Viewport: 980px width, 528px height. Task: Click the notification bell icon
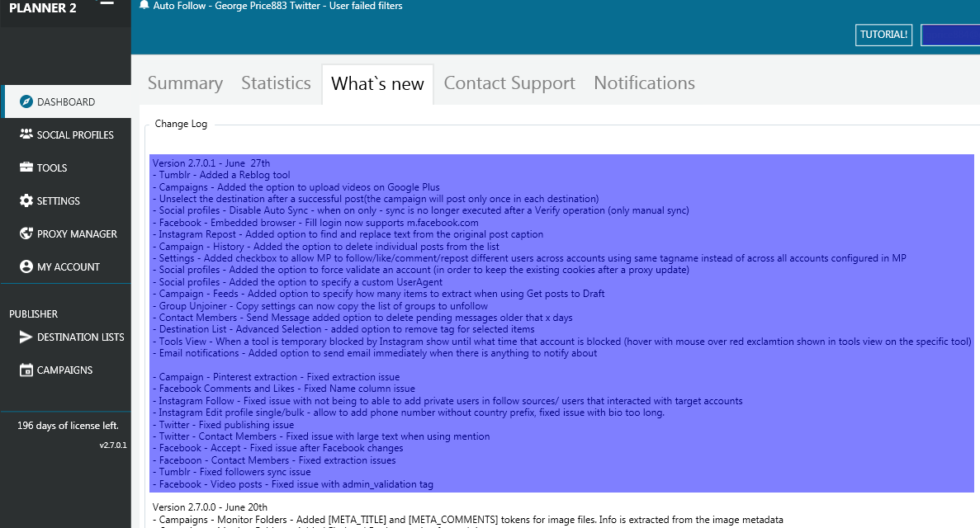click(143, 5)
